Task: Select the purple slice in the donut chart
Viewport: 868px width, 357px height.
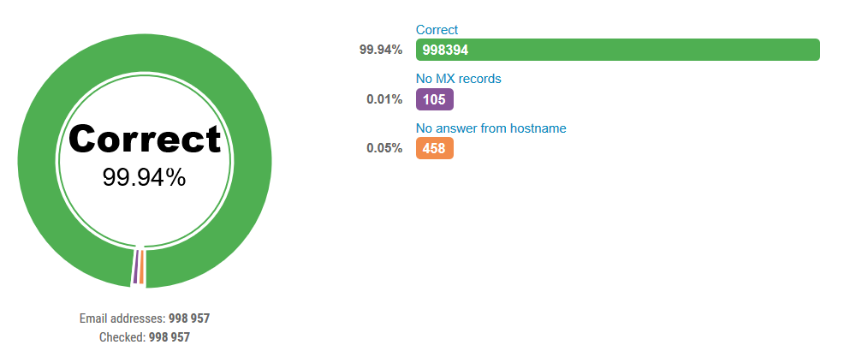Action: click(x=135, y=267)
